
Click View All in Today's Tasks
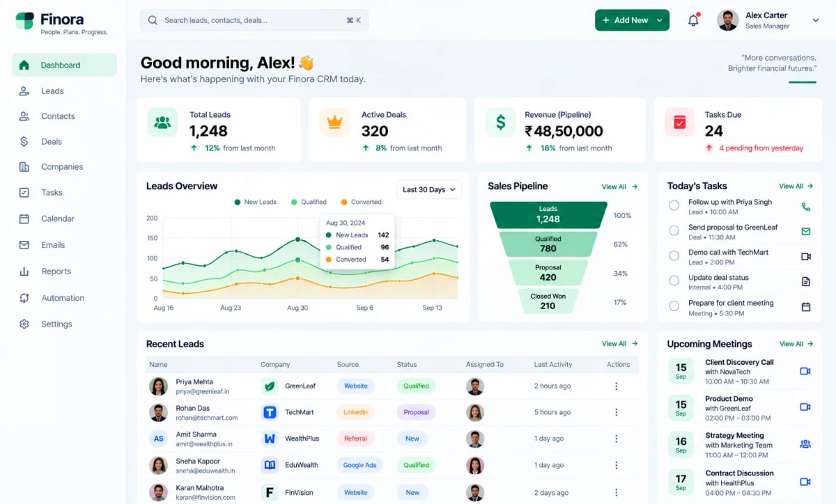point(796,186)
